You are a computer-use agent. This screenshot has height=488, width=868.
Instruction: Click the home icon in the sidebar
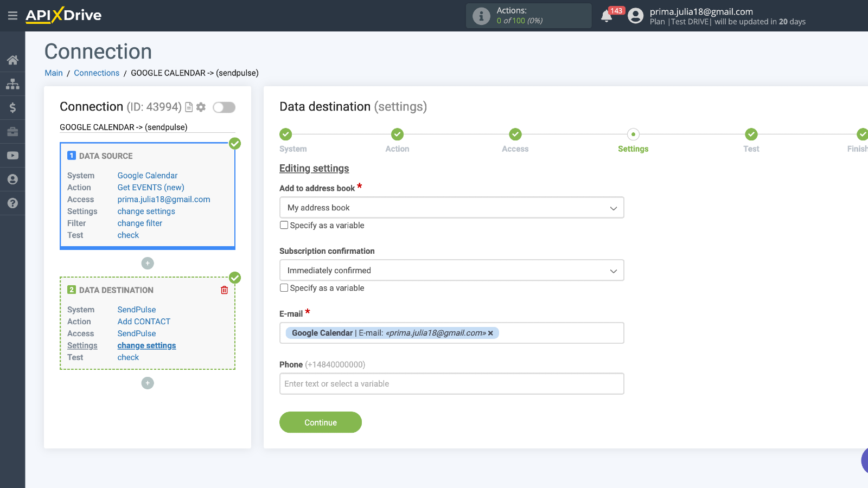point(12,60)
